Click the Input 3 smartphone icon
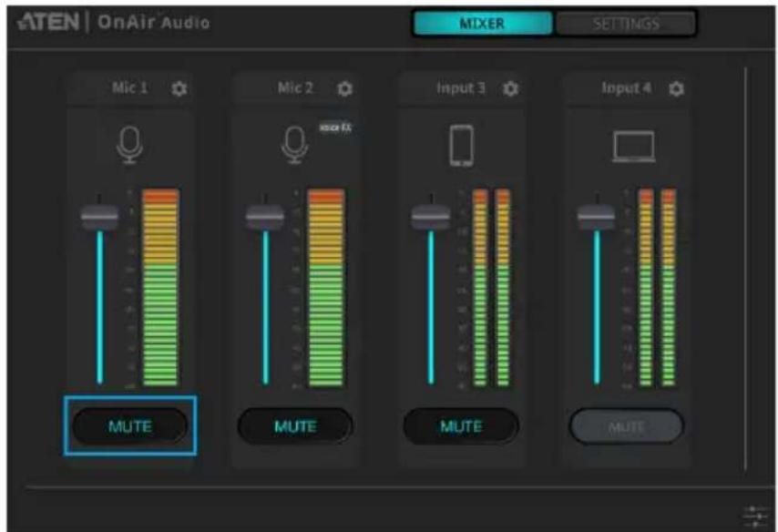This screenshot has width=778, height=532. [462, 146]
